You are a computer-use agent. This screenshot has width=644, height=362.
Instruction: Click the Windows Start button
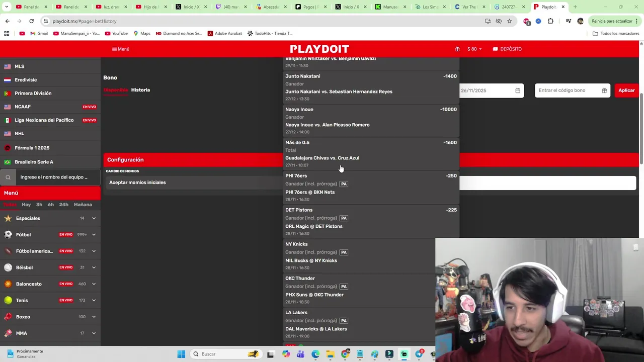pos(181,354)
